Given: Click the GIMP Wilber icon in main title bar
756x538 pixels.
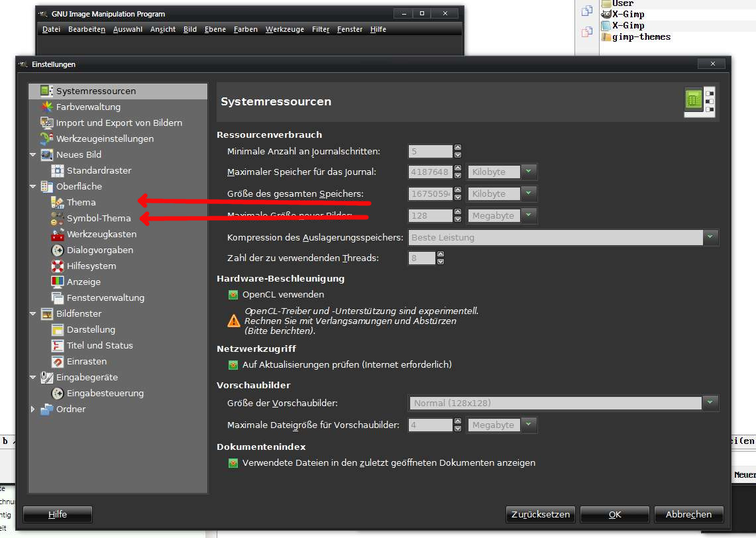Looking at the screenshot, I should tap(43, 14).
